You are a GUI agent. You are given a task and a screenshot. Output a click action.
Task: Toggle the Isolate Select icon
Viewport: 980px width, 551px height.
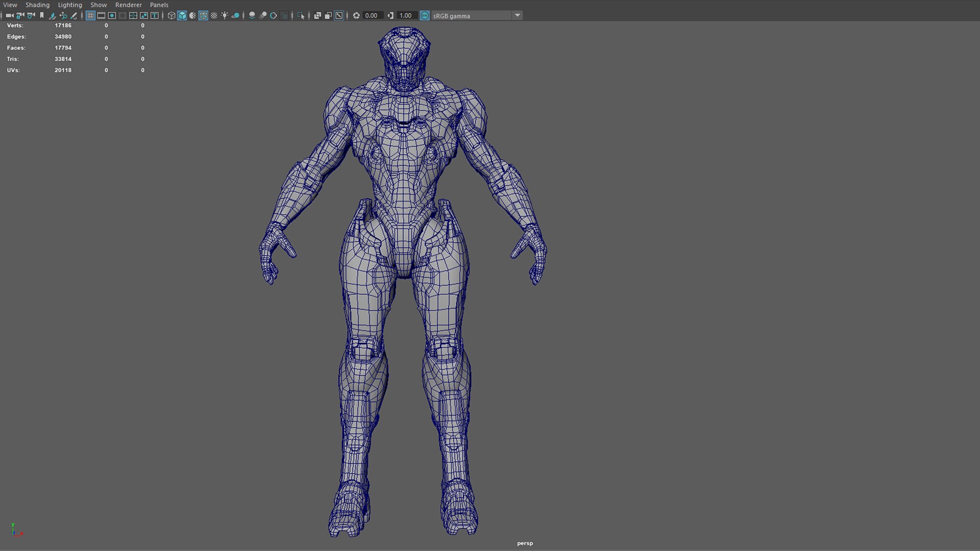(x=301, y=15)
